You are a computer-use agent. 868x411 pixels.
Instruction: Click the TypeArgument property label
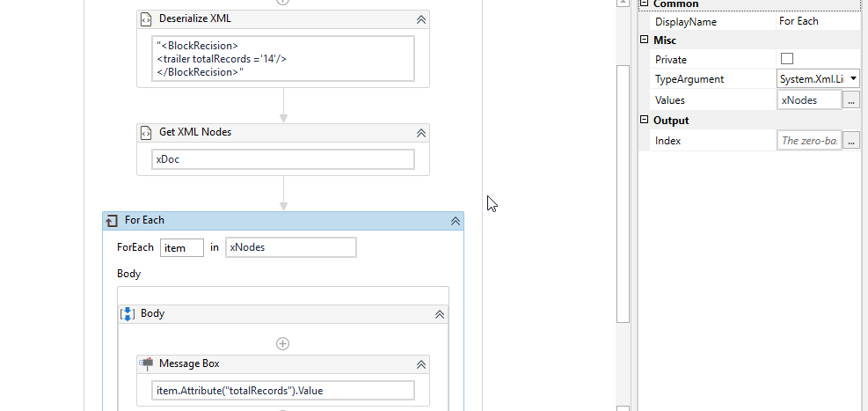689,79
